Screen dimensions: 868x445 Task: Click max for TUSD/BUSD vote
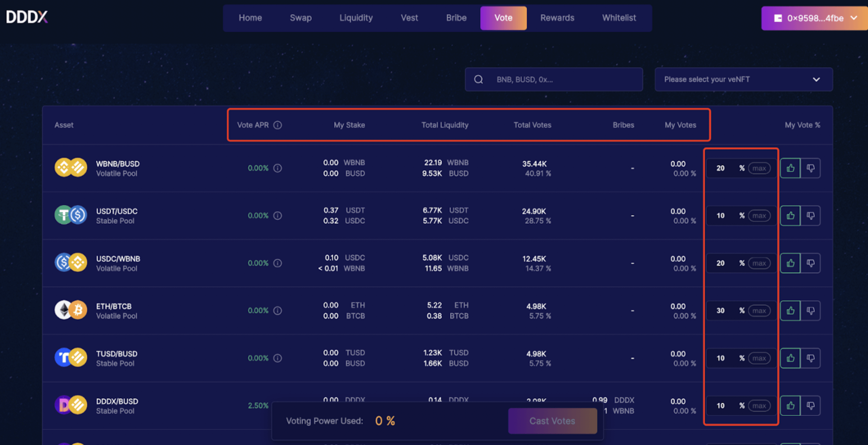click(759, 358)
